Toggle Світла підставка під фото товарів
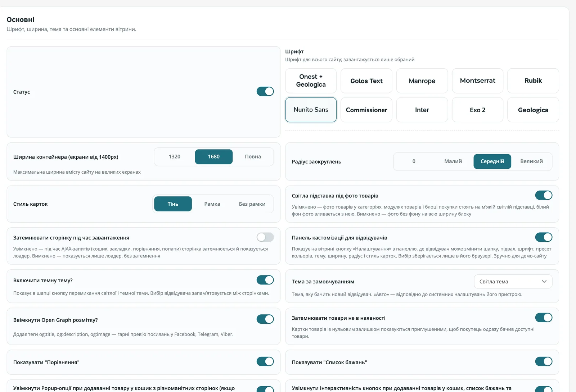Viewport: 576px width, 392px height. pyautogui.click(x=544, y=195)
